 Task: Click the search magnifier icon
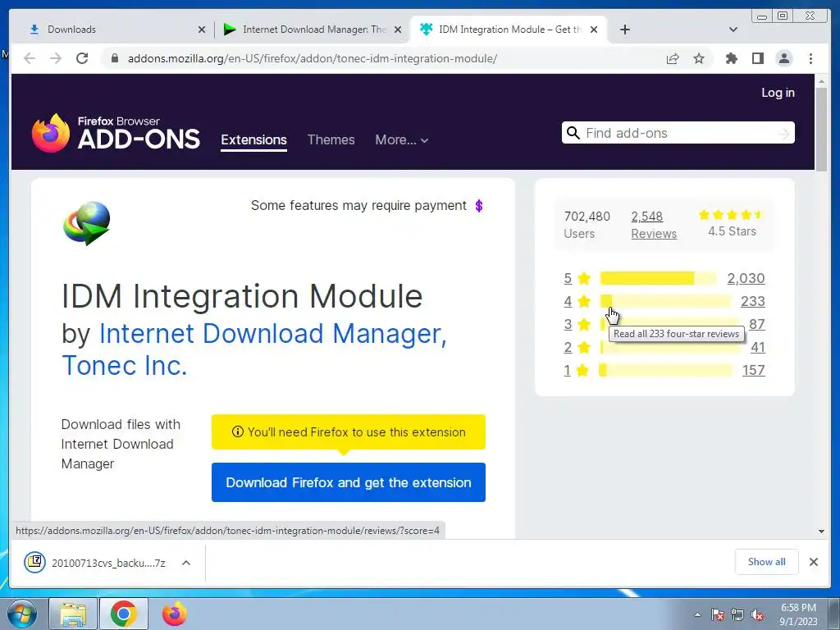573,133
